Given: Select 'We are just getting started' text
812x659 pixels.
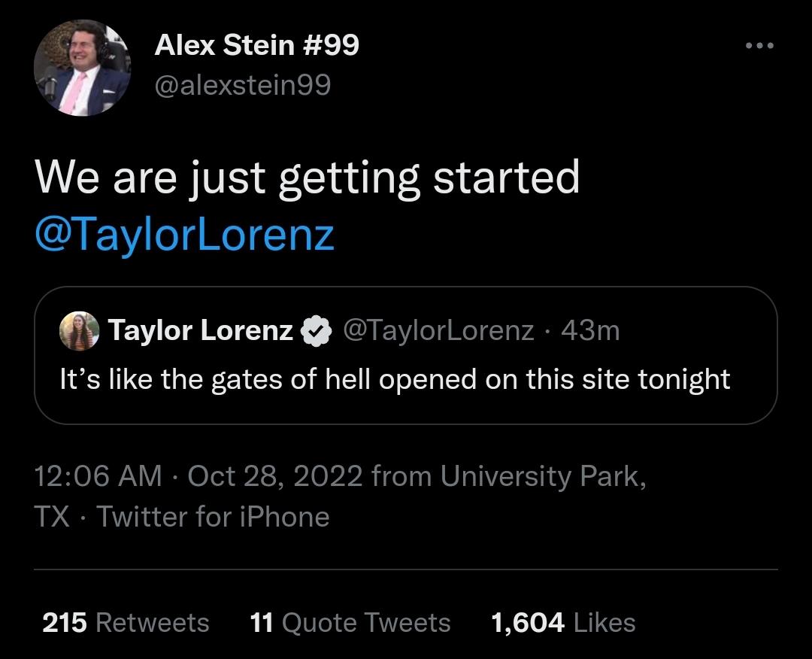Looking at the screenshot, I should (x=307, y=178).
